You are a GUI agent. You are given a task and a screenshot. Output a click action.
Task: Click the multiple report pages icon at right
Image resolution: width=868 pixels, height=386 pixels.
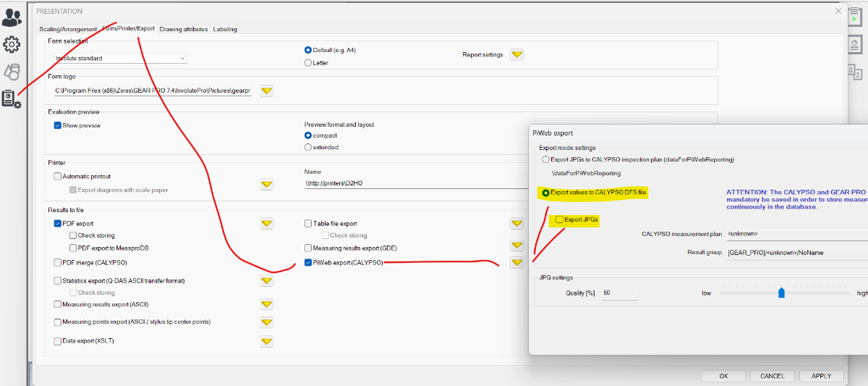[x=855, y=71]
